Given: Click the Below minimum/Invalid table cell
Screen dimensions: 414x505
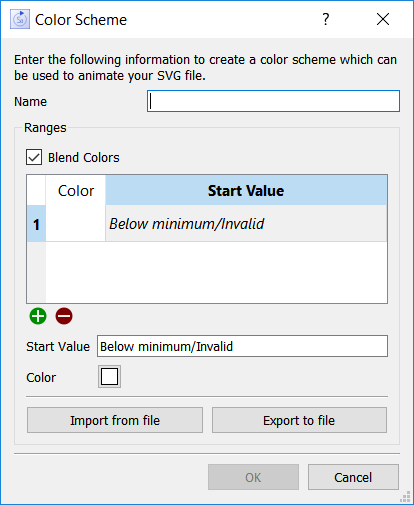Looking at the screenshot, I should 246,223.
